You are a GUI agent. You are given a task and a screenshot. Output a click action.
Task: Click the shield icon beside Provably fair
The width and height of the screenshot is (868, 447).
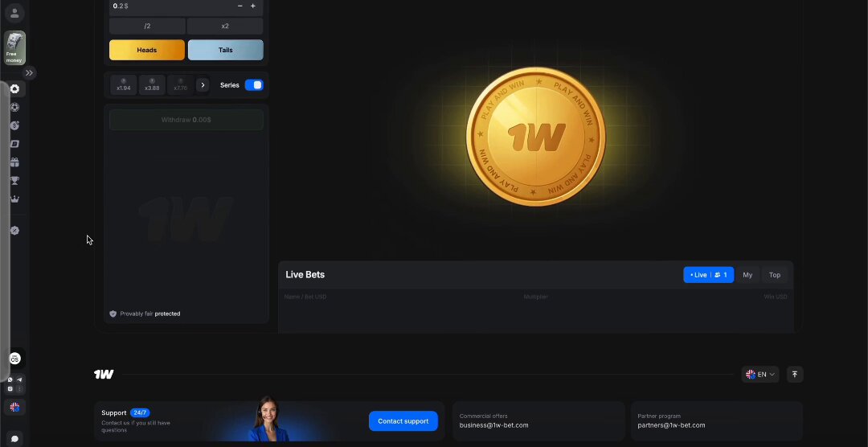click(x=113, y=314)
